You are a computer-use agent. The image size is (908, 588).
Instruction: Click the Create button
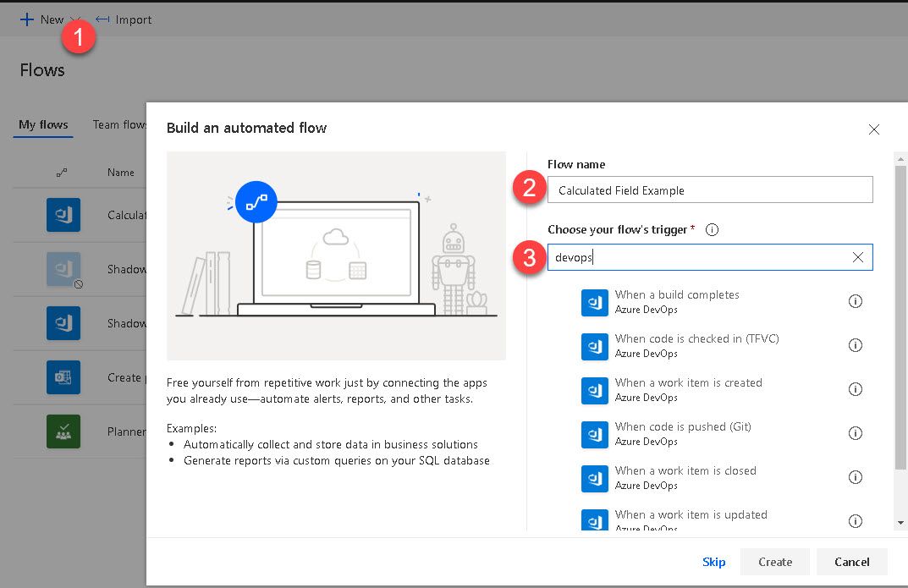click(x=775, y=562)
